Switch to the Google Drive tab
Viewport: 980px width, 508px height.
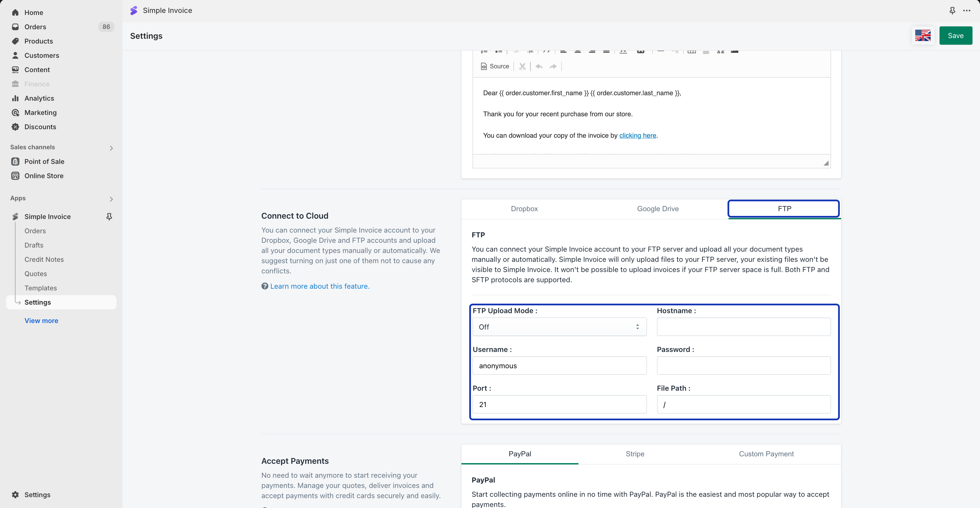tap(657, 209)
